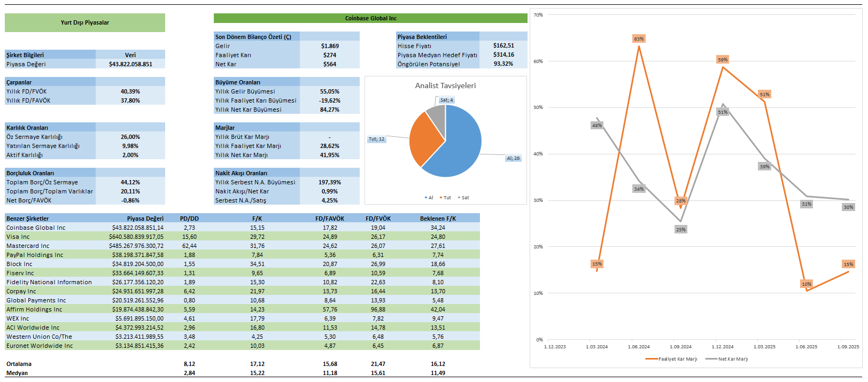
Task: Select the Analist Tavsiyeleri chart title
Action: (x=445, y=85)
